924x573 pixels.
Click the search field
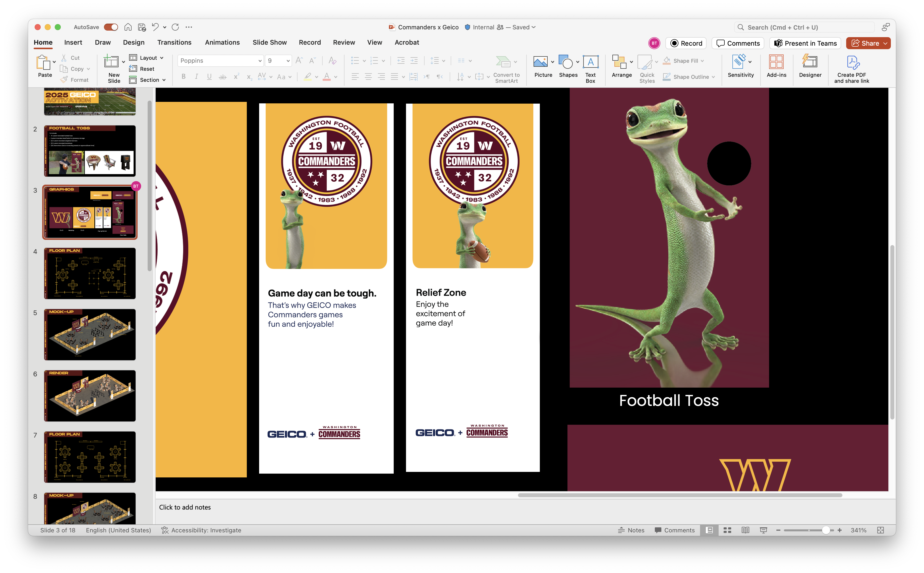pyautogui.click(x=804, y=27)
